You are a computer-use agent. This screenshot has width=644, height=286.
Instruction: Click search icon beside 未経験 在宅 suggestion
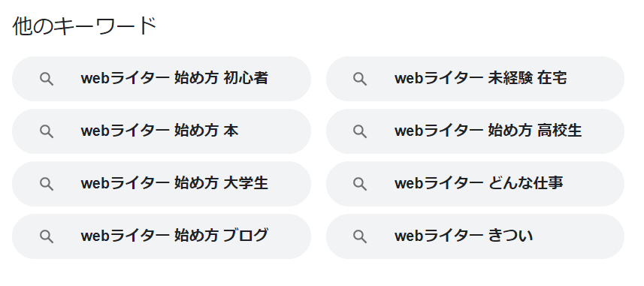pyautogui.click(x=360, y=79)
